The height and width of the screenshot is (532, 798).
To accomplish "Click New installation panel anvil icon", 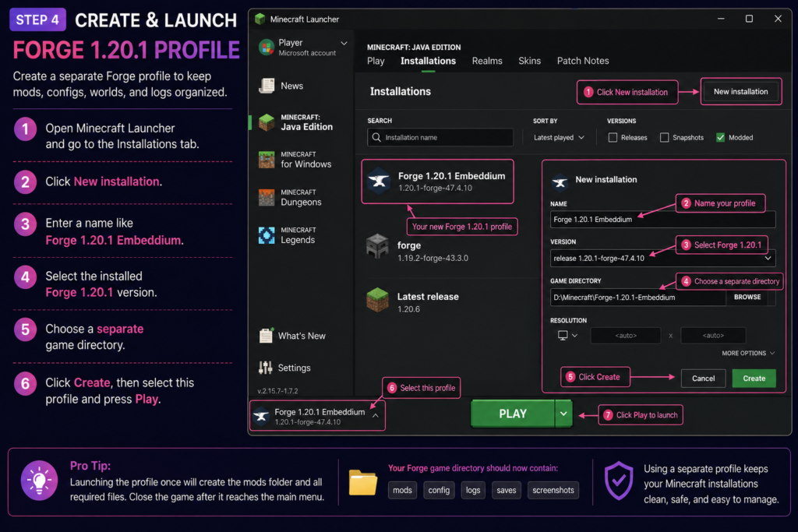I will coord(560,181).
